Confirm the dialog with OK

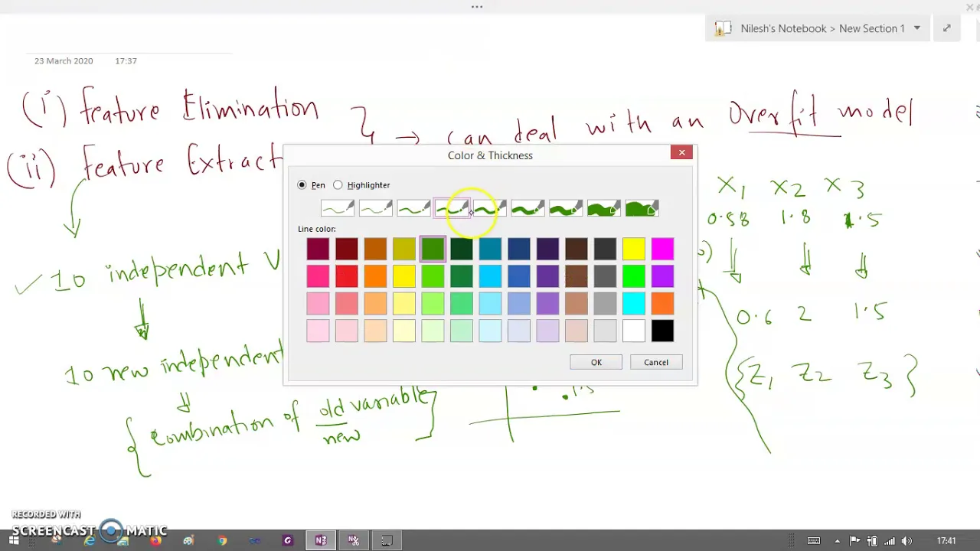[x=596, y=362]
